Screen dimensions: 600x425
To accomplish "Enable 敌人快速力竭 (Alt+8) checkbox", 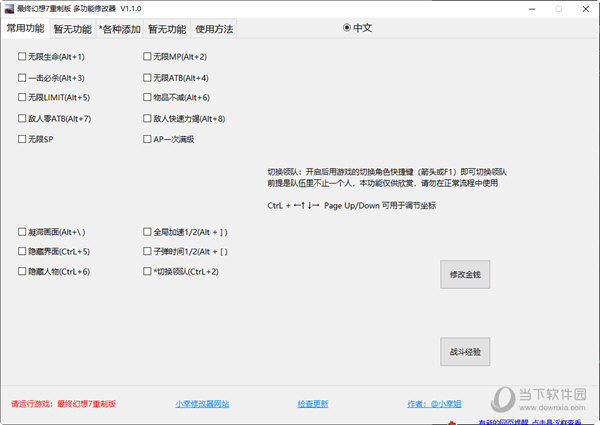I will [x=147, y=118].
